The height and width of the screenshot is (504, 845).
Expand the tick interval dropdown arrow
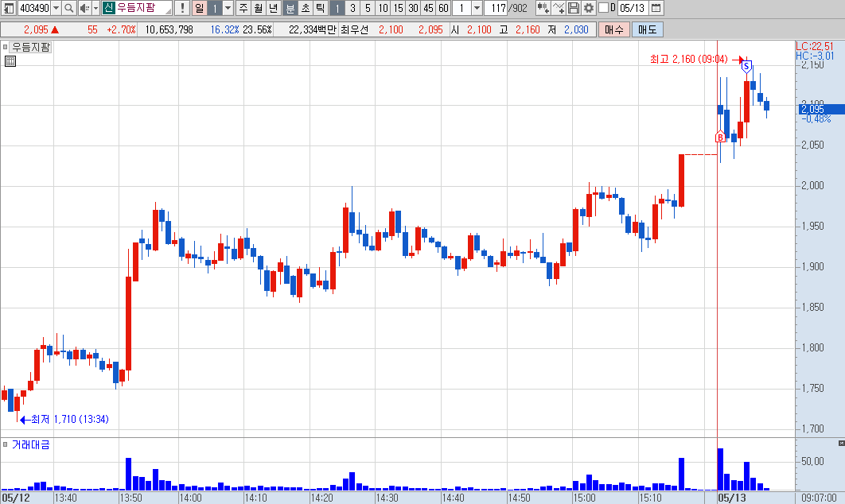pyautogui.click(x=477, y=8)
